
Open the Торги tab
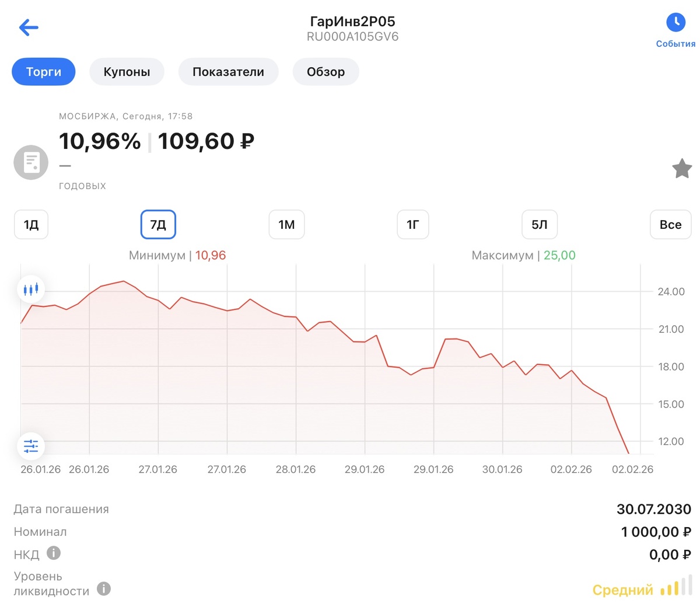pos(44,72)
